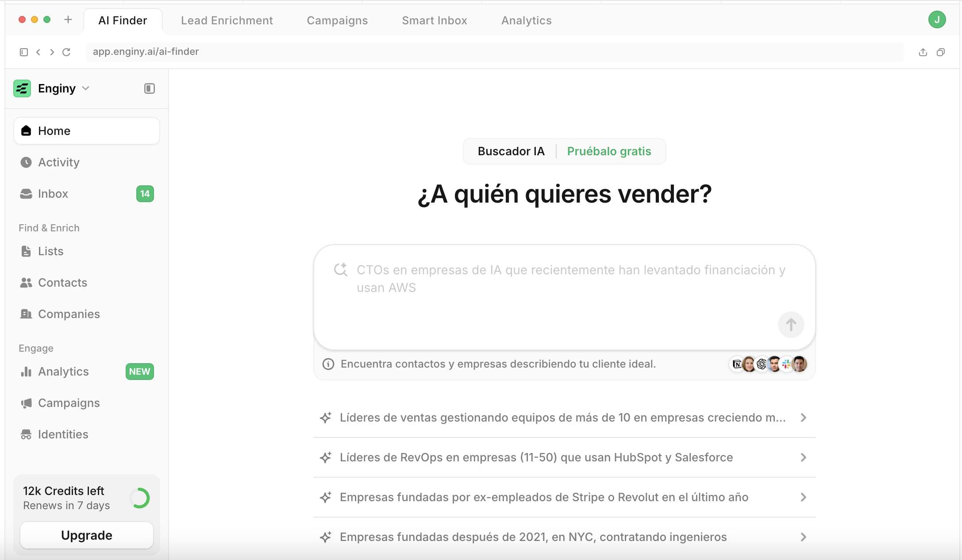Switch to Lead Enrichment tab
The height and width of the screenshot is (560, 962).
(x=227, y=20)
